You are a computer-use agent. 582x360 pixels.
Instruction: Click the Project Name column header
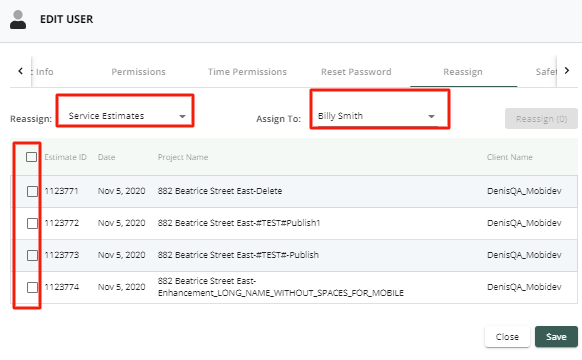[x=183, y=157]
